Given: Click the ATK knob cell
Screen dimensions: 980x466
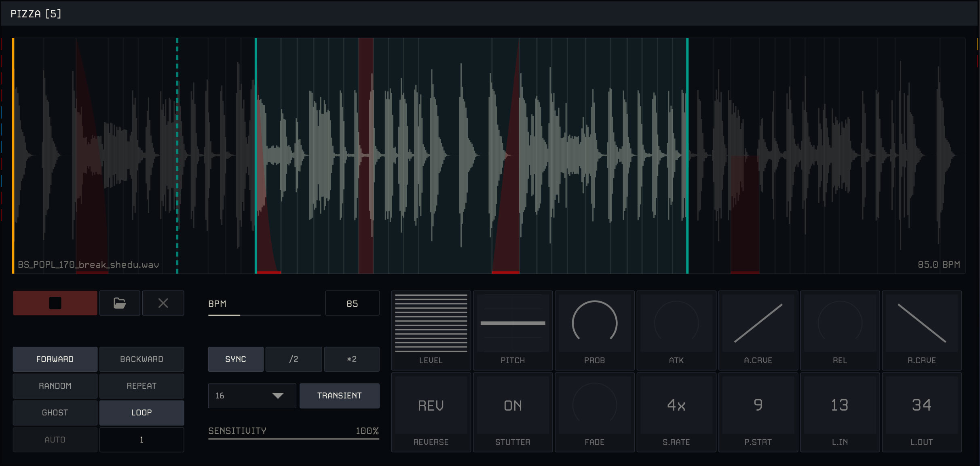Looking at the screenshot, I should (x=676, y=323).
